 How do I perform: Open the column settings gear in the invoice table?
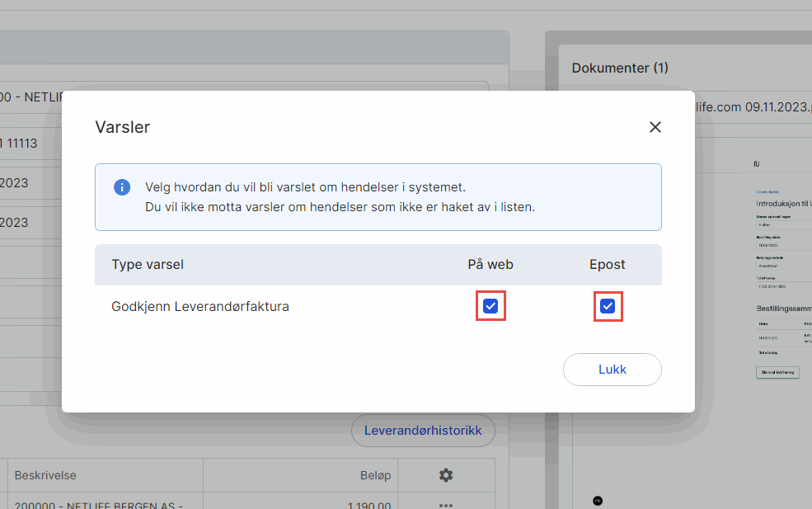(445, 475)
